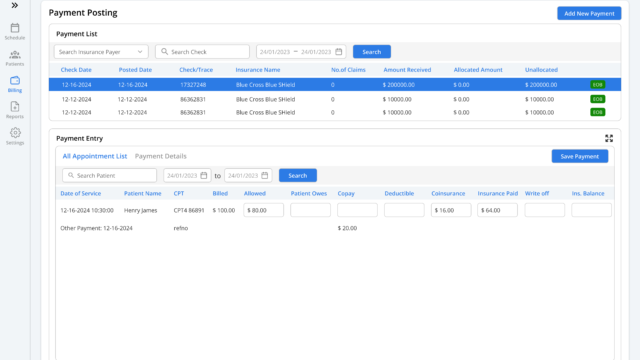Click the empty Copay field for Henry James
This screenshot has height=360, width=640.
coord(357,210)
